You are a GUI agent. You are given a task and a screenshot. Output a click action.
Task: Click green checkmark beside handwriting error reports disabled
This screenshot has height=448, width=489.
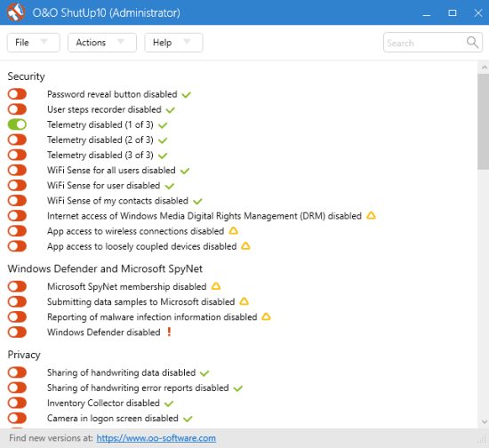tap(238, 388)
